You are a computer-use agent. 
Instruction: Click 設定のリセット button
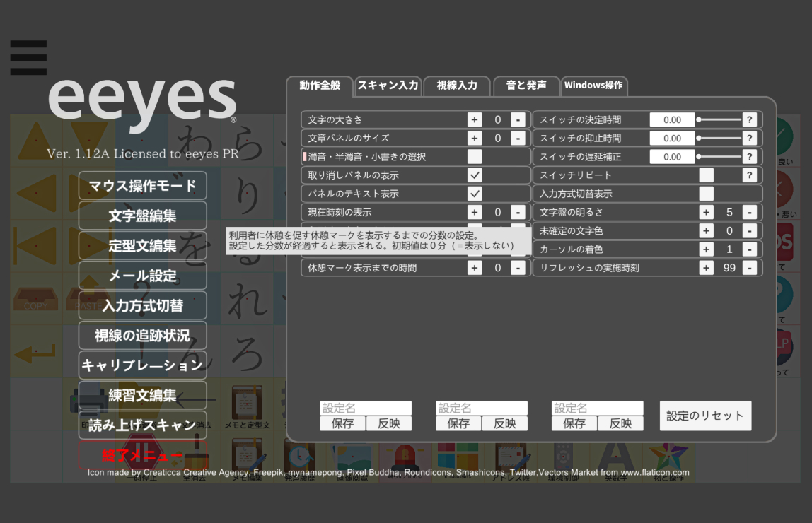point(705,416)
